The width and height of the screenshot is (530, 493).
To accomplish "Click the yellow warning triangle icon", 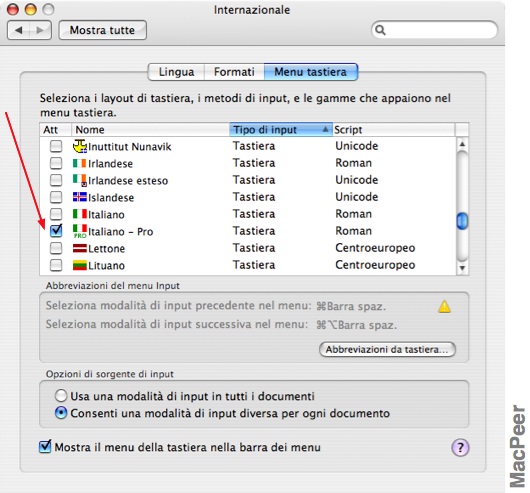I will point(444,307).
